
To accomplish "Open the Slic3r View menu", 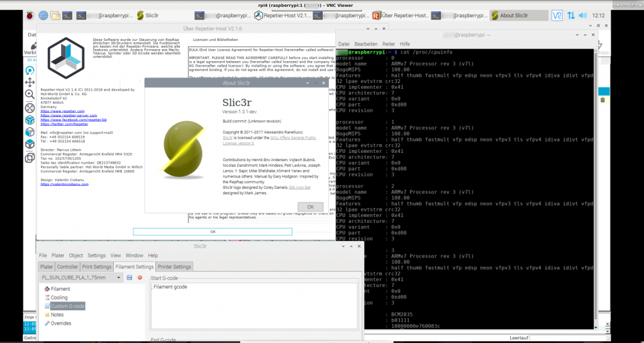I will tap(116, 256).
